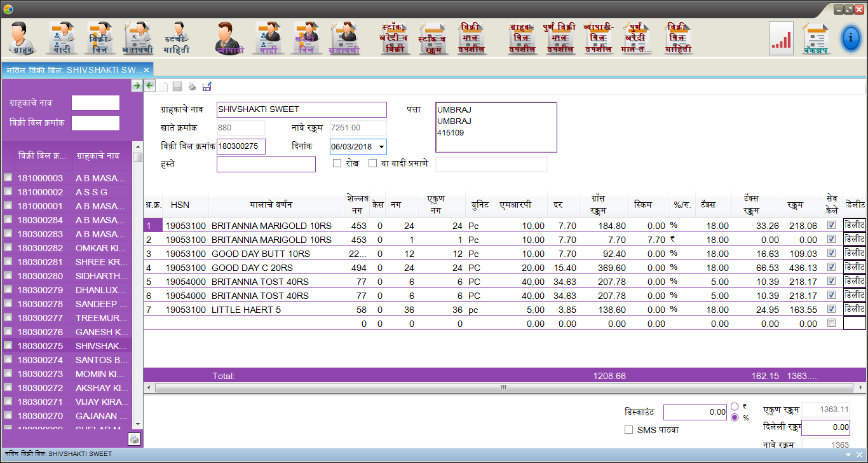Image resolution: width=868 pixels, height=463 pixels.
Task: Toggle the या यादी प्रमाणे checkbox
Action: tap(372, 163)
